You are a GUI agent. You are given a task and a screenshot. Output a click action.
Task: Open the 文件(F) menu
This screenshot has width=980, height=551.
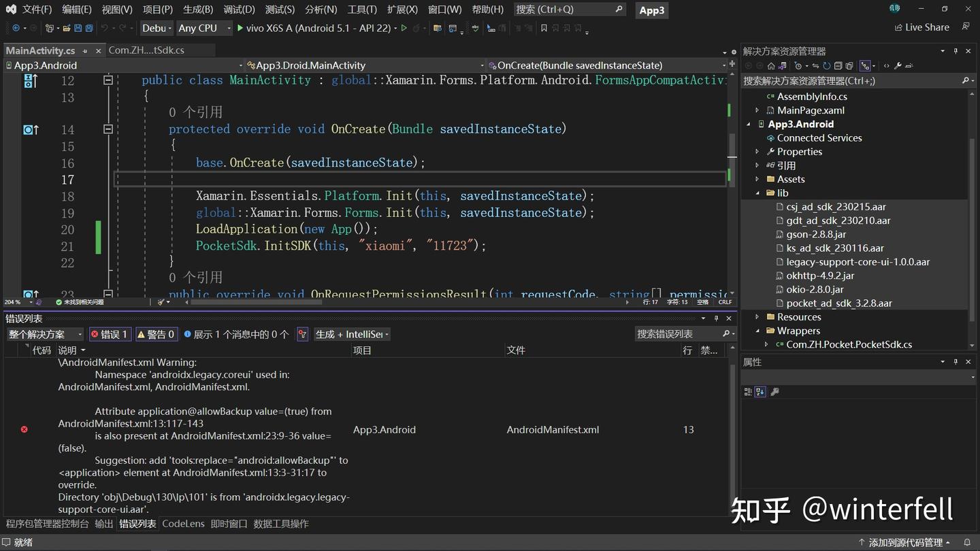pyautogui.click(x=37, y=10)
